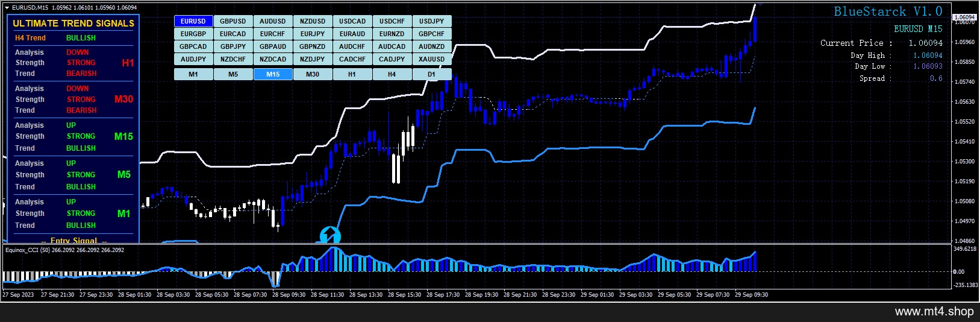Select the EURUSD symbol button
This screenshot has height=322, width=980.
coord(193,21)
